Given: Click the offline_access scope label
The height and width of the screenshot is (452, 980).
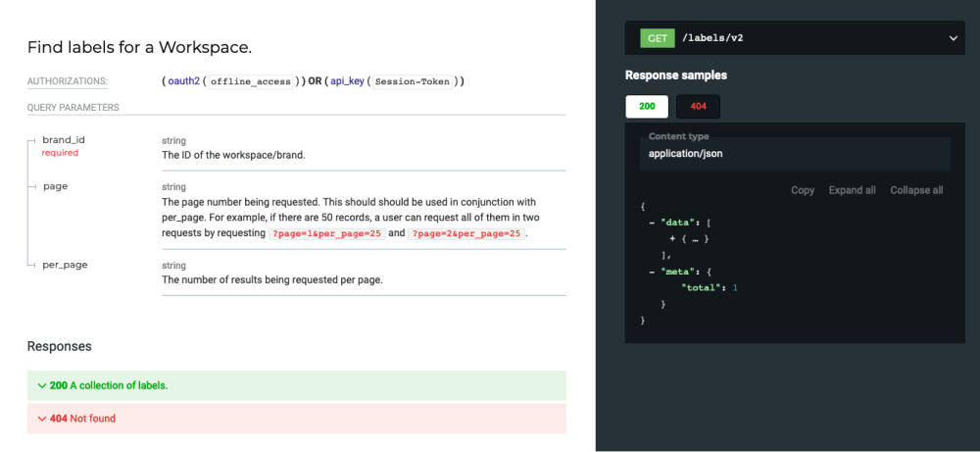Looking at the screenshot, I should (x=252, y=81).
